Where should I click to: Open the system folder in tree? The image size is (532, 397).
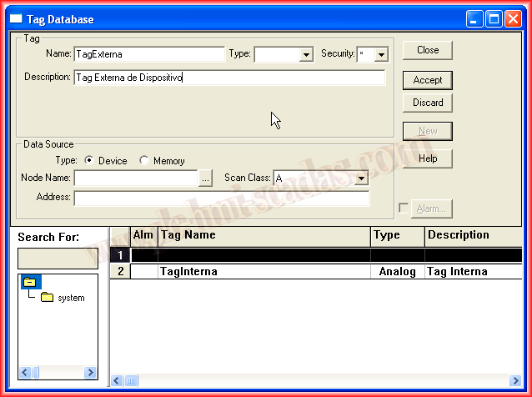click(47, 298)
